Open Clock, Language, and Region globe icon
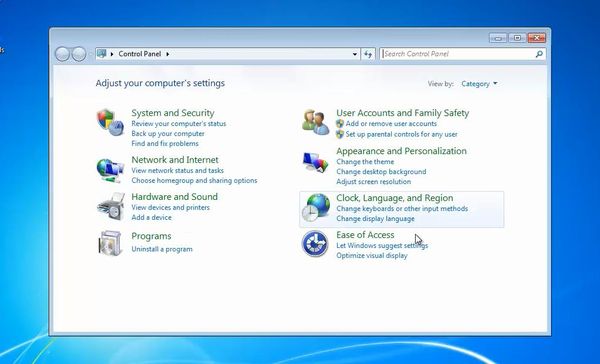The width and height of the screenshot is (600, 364). click(x=316, y=207)
